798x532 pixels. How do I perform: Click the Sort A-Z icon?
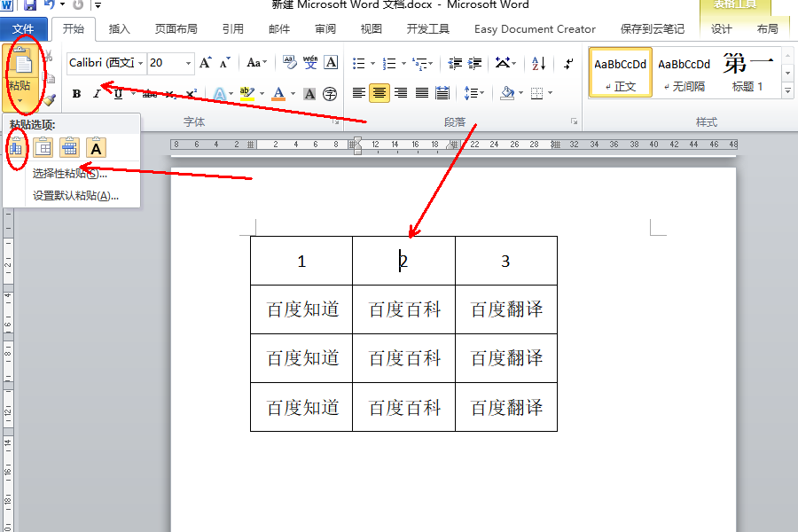[x=538, y=63]
